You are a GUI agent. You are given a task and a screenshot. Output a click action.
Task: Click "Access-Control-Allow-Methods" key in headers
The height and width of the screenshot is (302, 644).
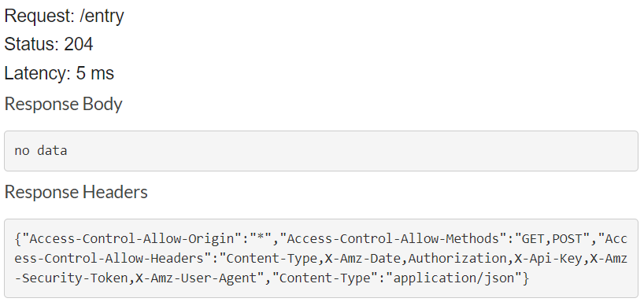pyautogui.click(x=394, y=238)
